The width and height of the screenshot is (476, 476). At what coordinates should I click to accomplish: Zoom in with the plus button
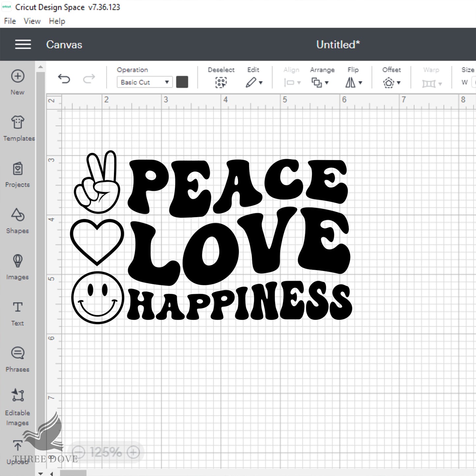point(133,452)
